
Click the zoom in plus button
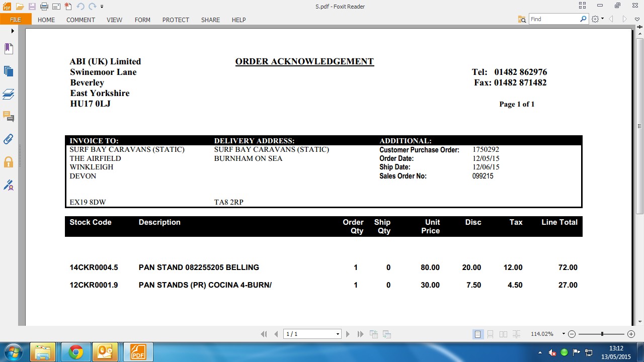(631, 334)
